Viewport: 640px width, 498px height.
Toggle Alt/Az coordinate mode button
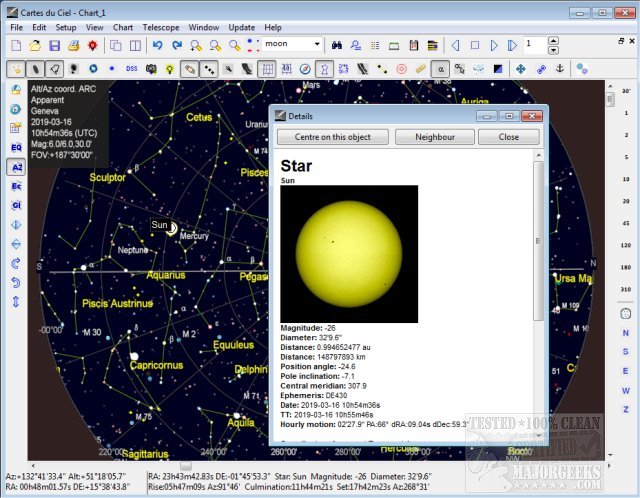click(16, 167)
